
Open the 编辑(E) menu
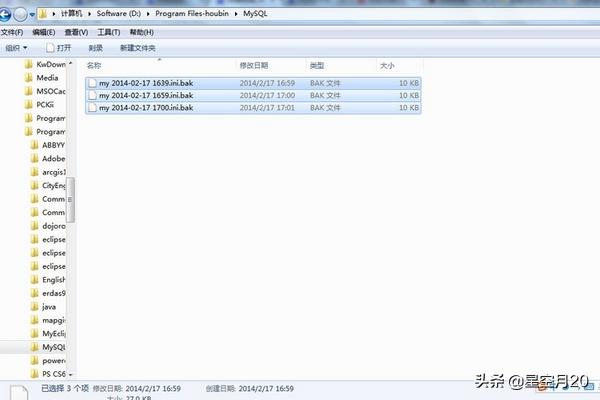pos(44,33)
